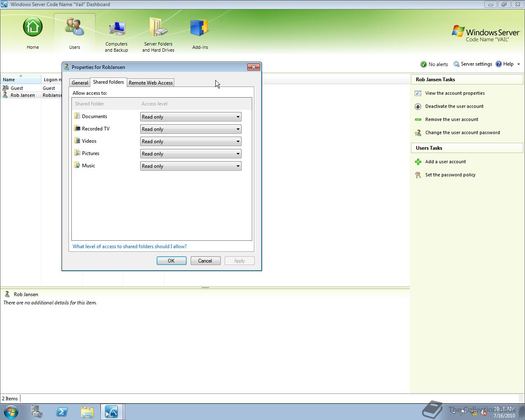This screenshot has height=420, width=525.
Task: Click Set the password policy task
Action: (x=450, y=175)
